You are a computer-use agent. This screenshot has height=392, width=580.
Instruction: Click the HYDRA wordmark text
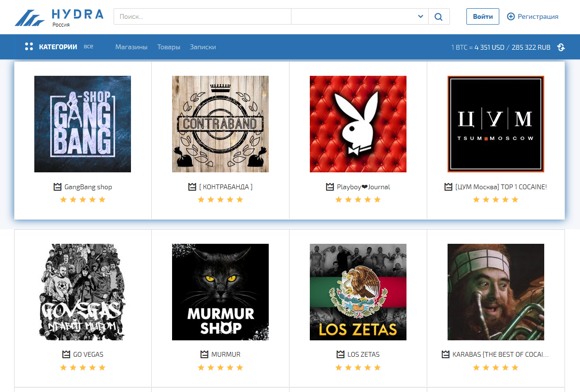click(78, 14)
